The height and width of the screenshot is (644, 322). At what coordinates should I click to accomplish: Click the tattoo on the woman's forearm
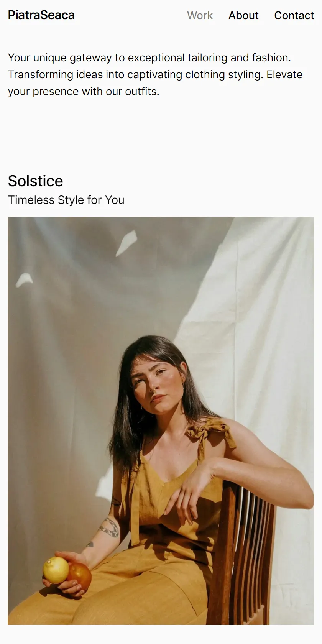tap(109, 528)
